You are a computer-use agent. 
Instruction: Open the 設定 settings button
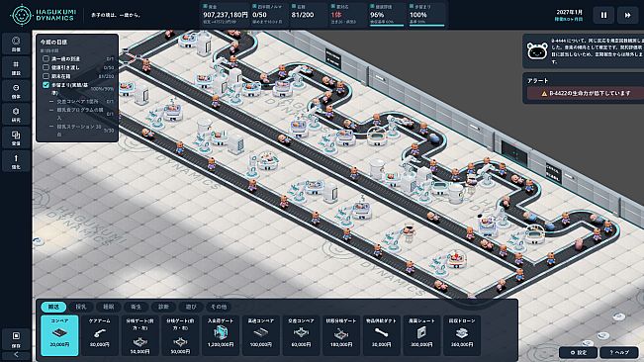(579, 352)
